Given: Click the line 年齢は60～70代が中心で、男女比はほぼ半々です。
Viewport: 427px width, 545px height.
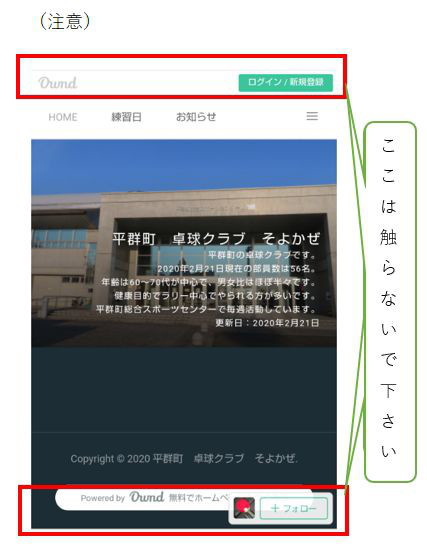Looking at the screenshot, I should (x=209, y=282).
